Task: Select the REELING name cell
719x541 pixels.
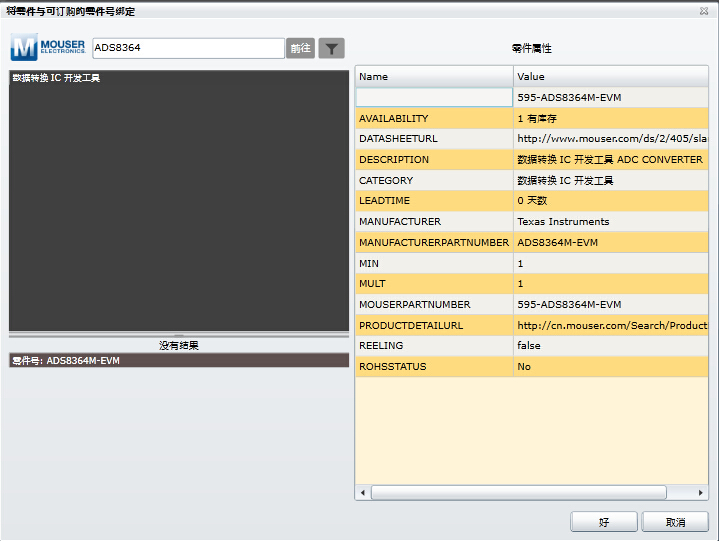Action: tap(434, 346)
